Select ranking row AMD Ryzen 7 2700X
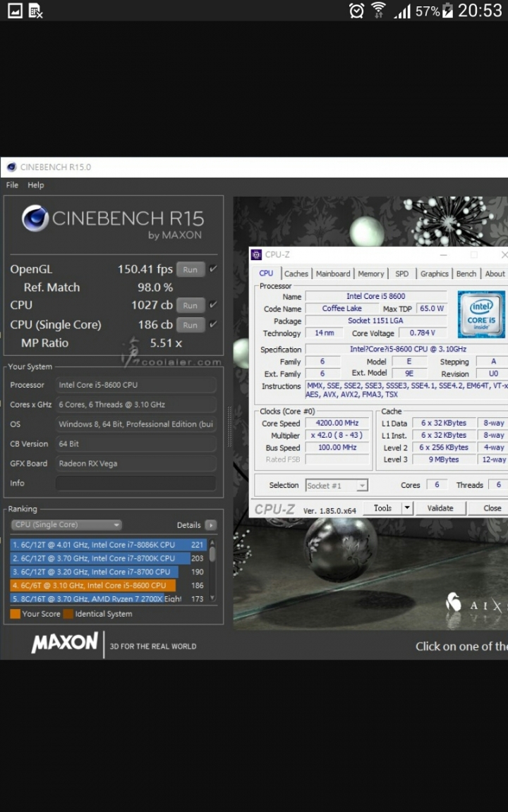Viewport: 508px width, 812px height. pyautogui.click(x=109, y=598)
